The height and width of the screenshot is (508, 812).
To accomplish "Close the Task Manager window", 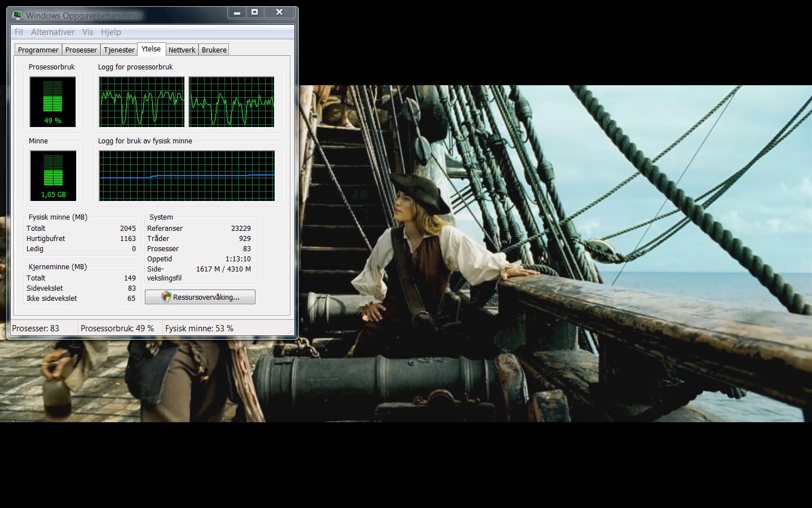I will click(279, 12).
